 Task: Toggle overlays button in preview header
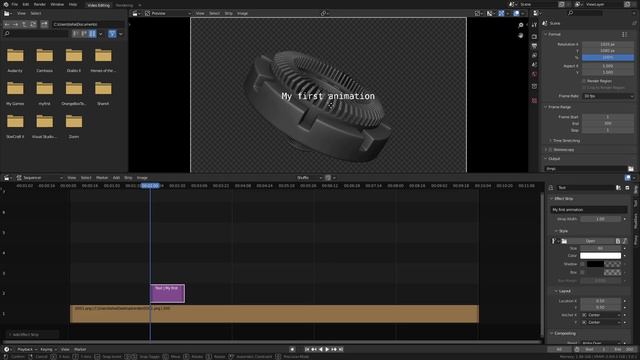pyautogui.click(x=516, y=13)
